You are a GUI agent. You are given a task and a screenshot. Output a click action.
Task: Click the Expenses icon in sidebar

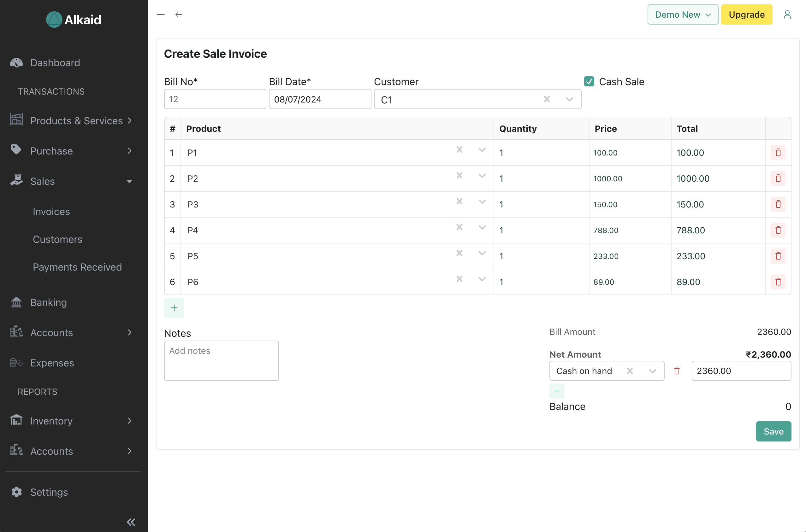coord(16,363)
